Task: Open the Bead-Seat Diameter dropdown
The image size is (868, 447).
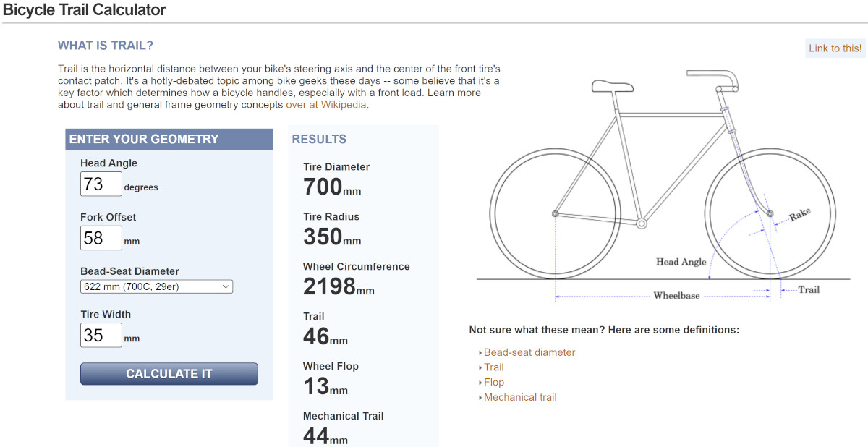Action: point(156,287)
